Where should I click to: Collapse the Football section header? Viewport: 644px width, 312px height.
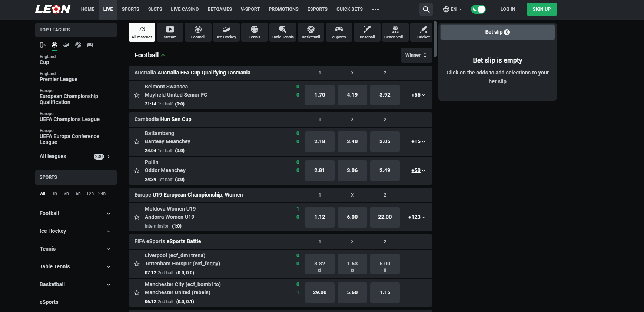[150, 55]
